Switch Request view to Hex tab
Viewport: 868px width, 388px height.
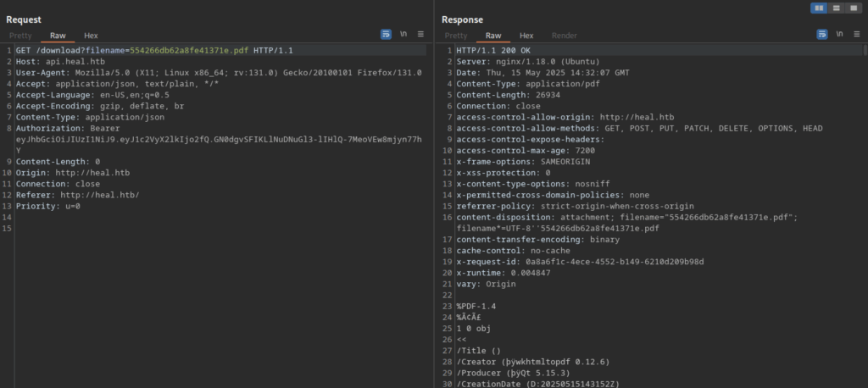click(91, 36)
